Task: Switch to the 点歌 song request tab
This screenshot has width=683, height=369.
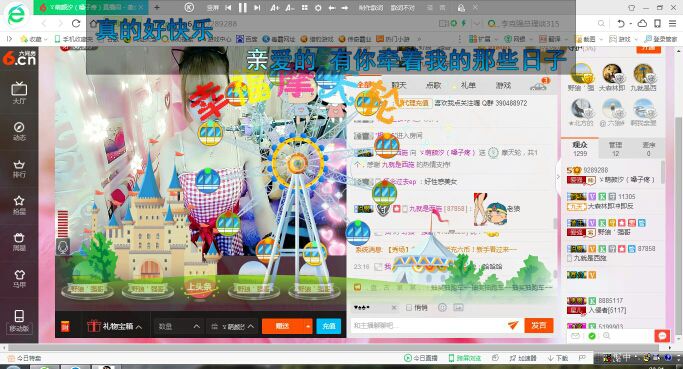Action: [433, 85]
